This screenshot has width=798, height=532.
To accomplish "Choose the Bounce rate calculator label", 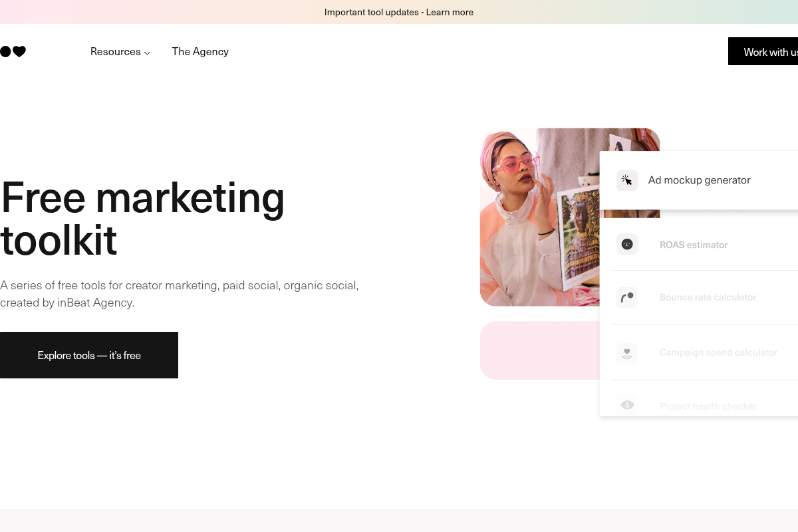I will coord(708,297).
